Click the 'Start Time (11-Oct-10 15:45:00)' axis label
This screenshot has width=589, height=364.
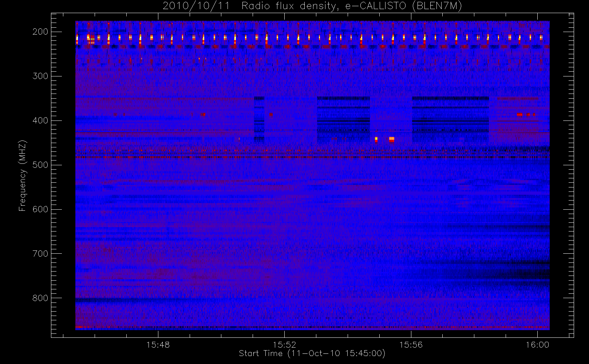[x=312, y=353]
